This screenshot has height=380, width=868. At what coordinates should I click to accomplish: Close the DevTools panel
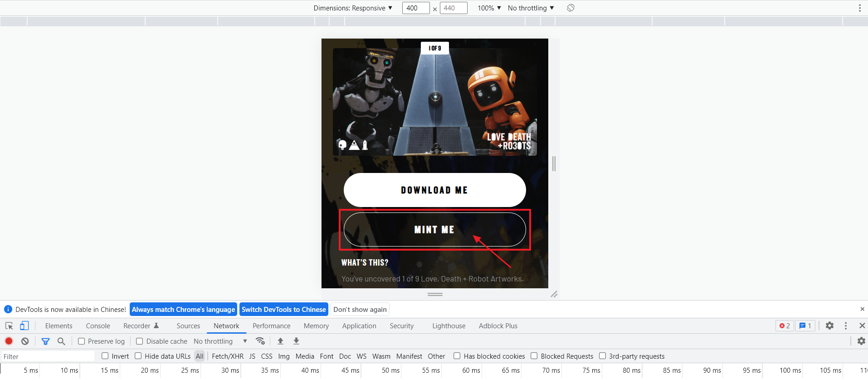[x=862, y=326]
